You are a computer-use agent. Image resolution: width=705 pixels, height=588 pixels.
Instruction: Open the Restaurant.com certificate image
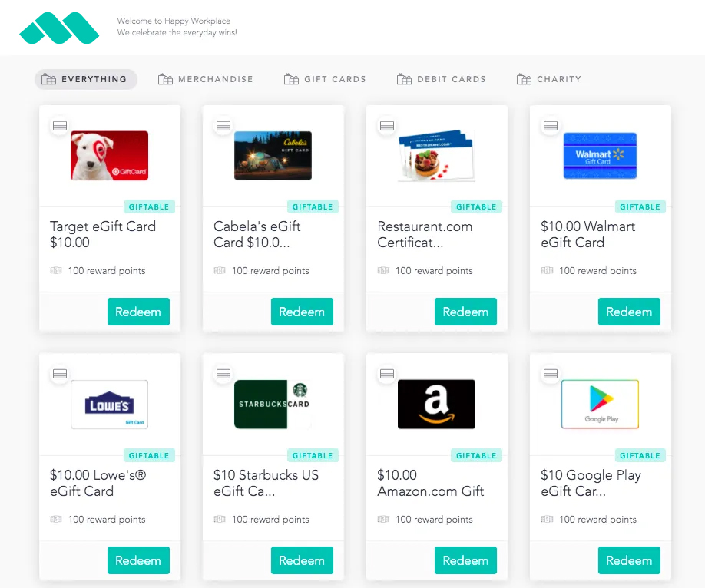click(x=436, y=156)
